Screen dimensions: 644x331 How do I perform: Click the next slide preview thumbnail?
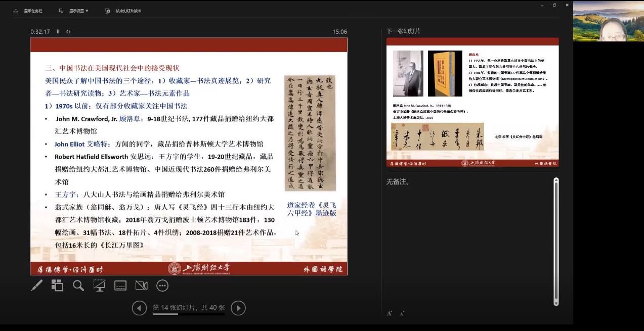tap(473, 102)
